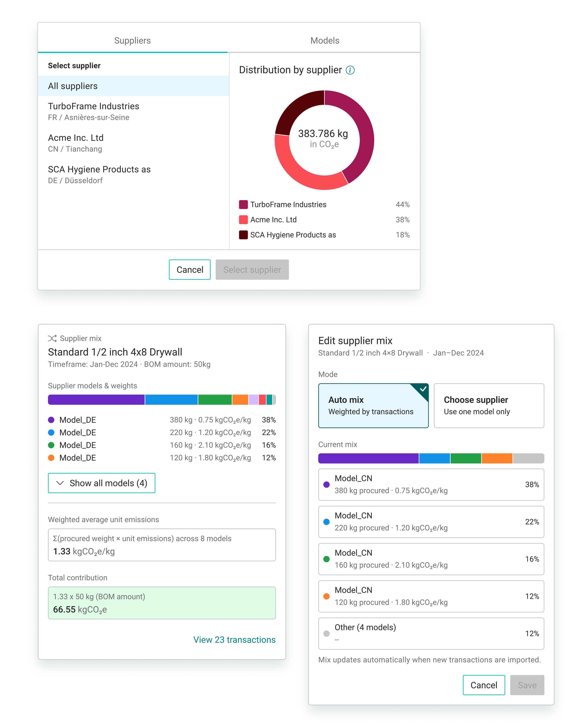Viewport: 581px width, 728px height.
Task: Click the Supplier mix shuffle icon
Action: [52, 338]
